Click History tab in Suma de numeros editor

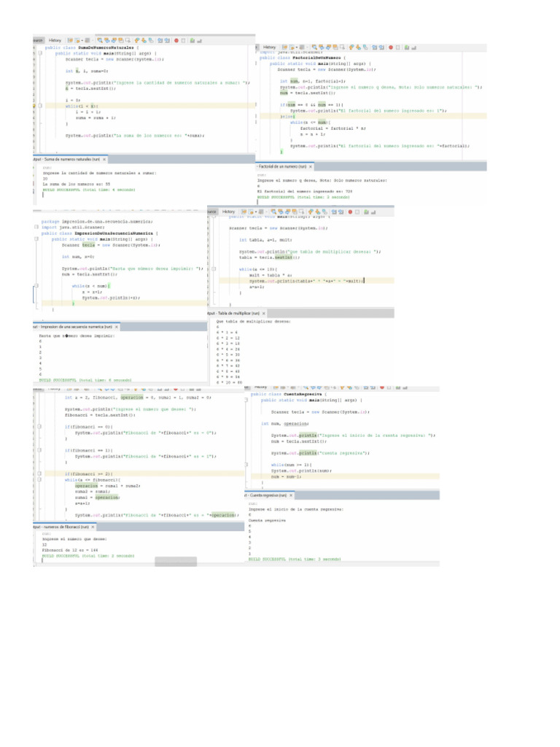pyautogui.click(x=55, y=40)
